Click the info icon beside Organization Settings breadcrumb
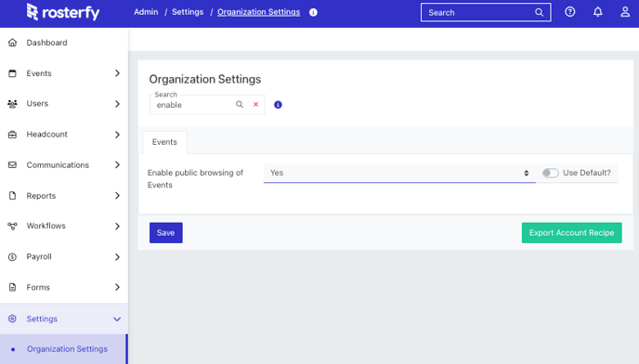Image resolution: width=639 pixels, height=364 pixels. pyautogui.click(x=313, y=12)
